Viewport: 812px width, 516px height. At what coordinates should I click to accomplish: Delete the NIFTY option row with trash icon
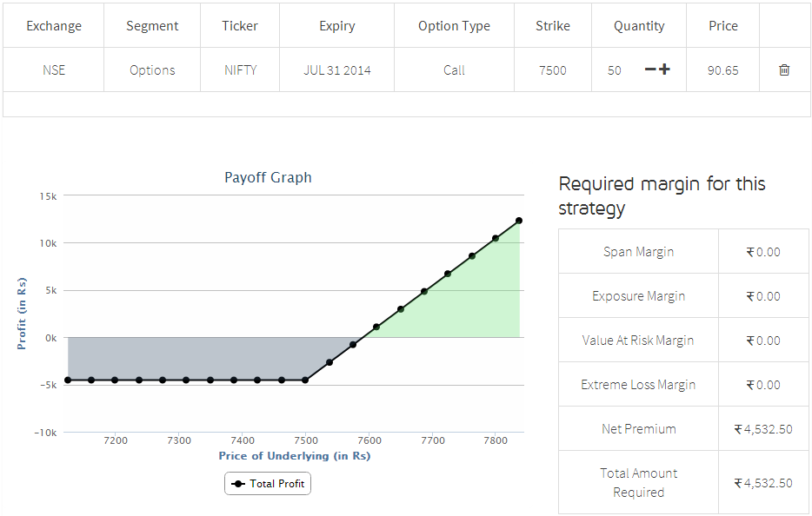(784, 69)
